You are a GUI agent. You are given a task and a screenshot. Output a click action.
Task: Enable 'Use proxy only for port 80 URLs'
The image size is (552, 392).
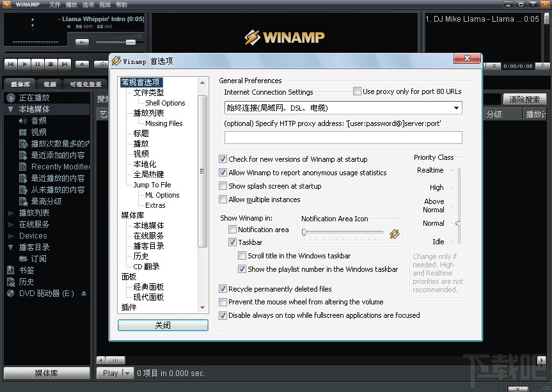pyautogui.click(x=357, y=91)
